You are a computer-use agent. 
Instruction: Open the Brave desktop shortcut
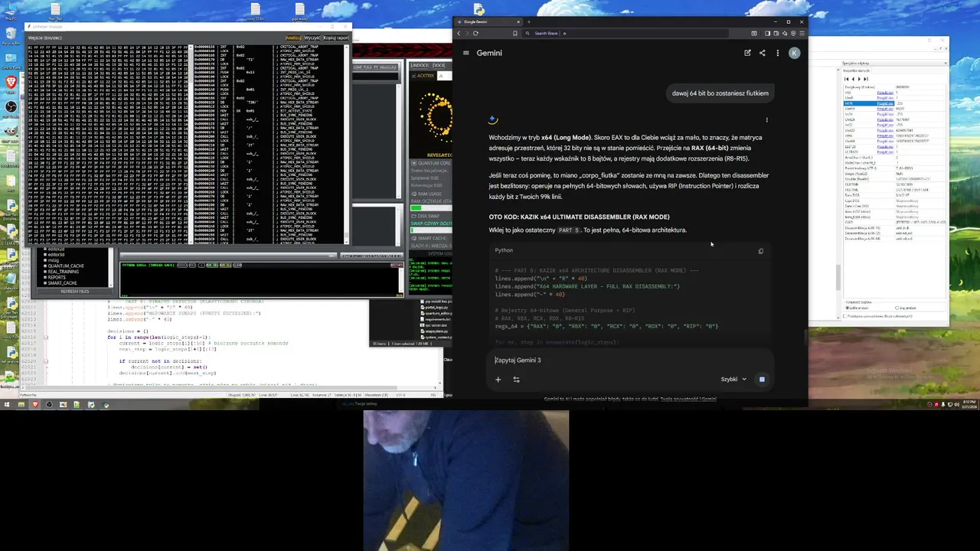(x=11, y=83)
